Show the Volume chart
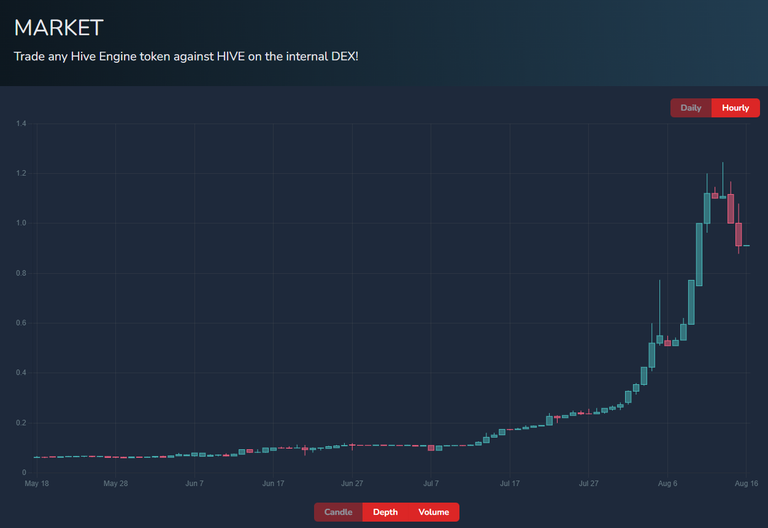This screenshot has height=528, width=768. click(433, 512)
